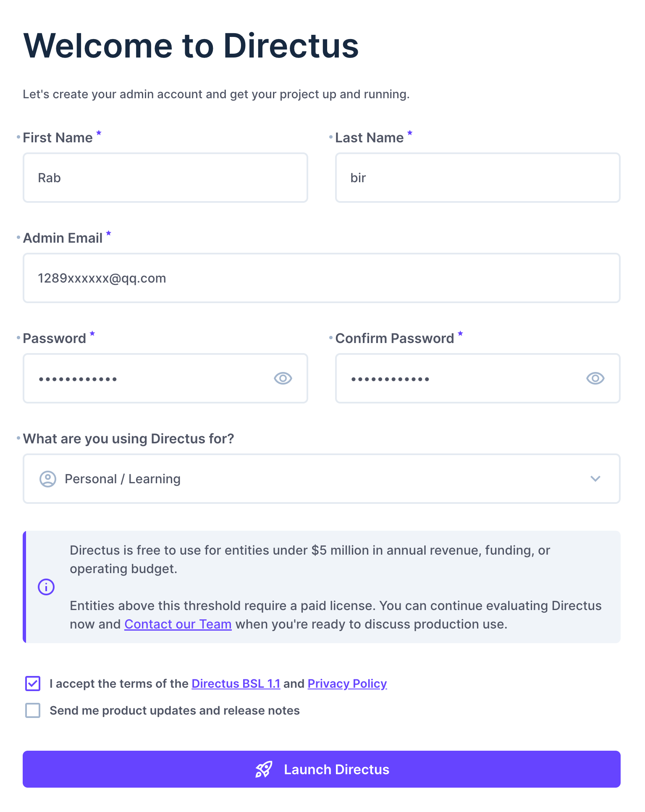Expand the usage dropdown chevron
The image size is (645, 812).
(595, 479)
